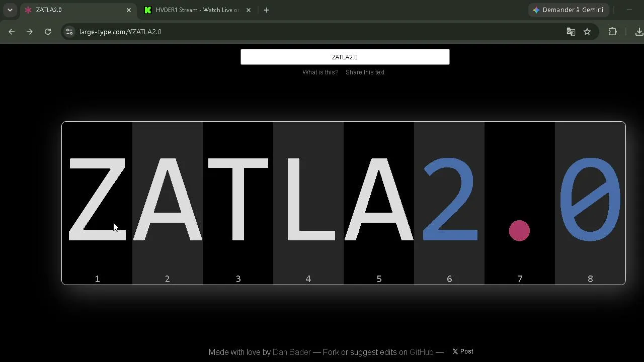Click the Demander à Gemini button
Screen dimensions: 644x362
569,10
